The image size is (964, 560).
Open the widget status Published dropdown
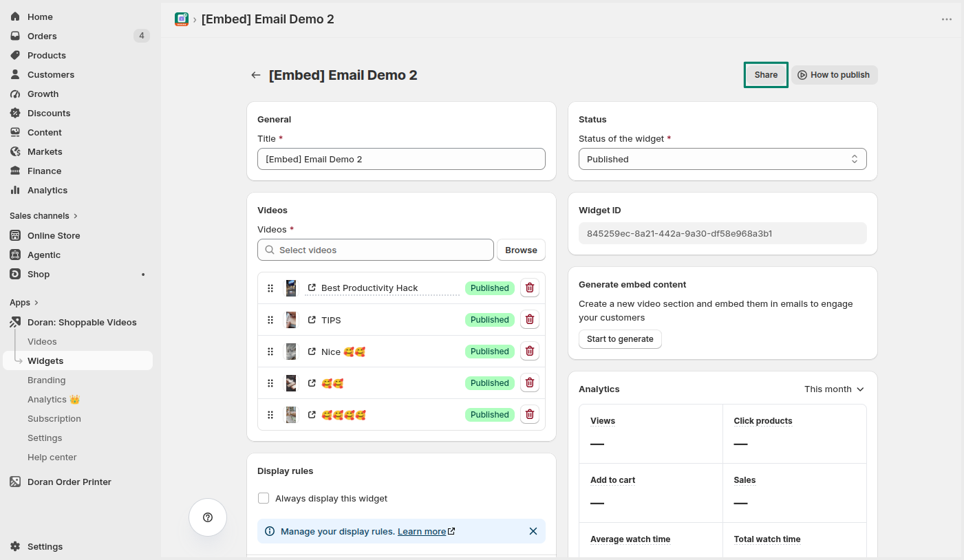(722, 159)
